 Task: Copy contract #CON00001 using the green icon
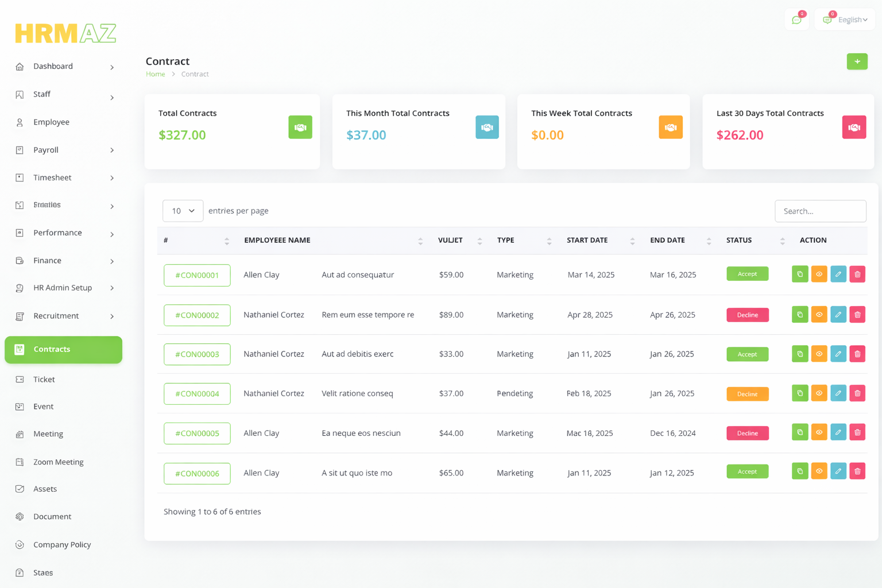pos(799,274)
